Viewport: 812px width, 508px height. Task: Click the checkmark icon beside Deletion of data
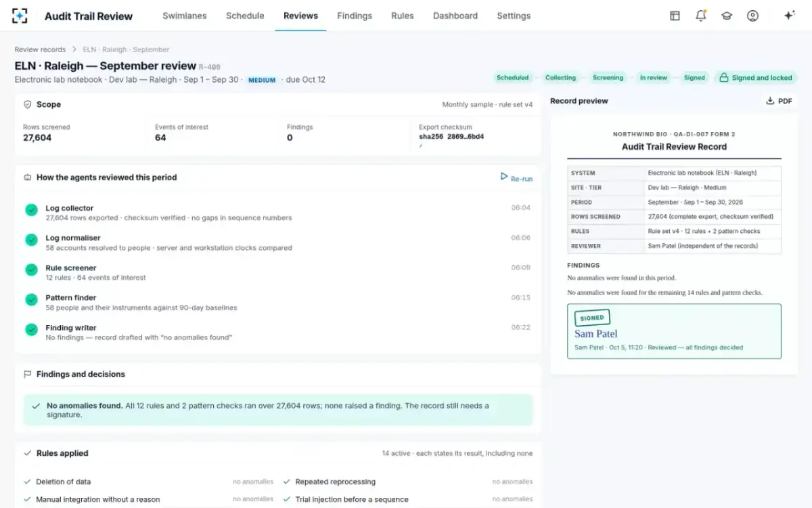click(28, 482)
